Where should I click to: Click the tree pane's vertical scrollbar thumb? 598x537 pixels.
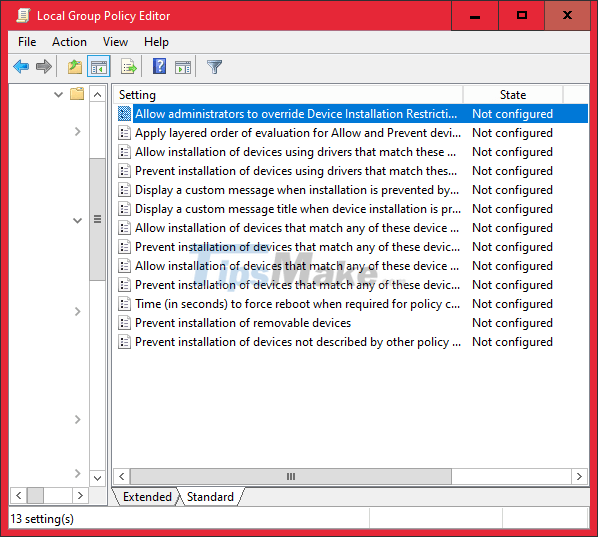tap(98, 219)
